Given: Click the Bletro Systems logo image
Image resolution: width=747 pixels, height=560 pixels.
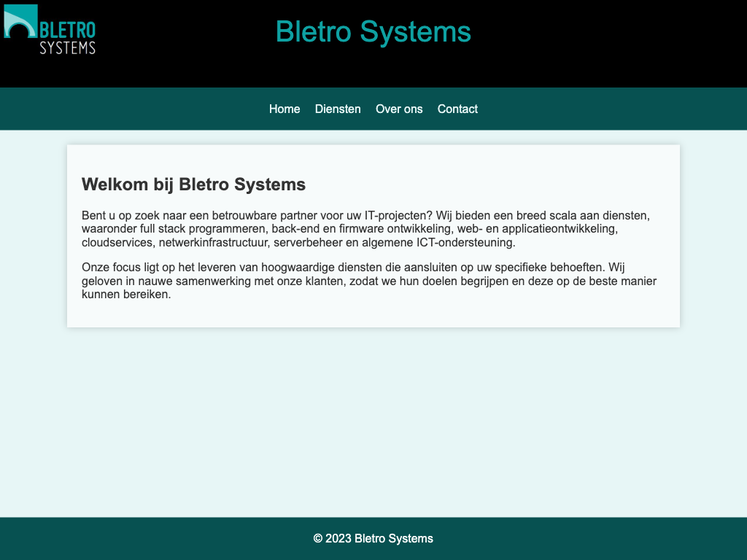Looking at the screenshot, I should 50,30.
